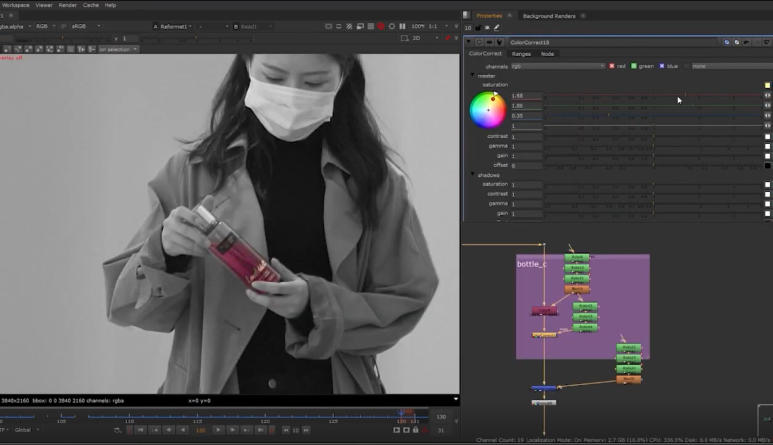This screenshot has height=445, width=773.
Task: Click the properties panel lock icon
Action: (478, 28)
